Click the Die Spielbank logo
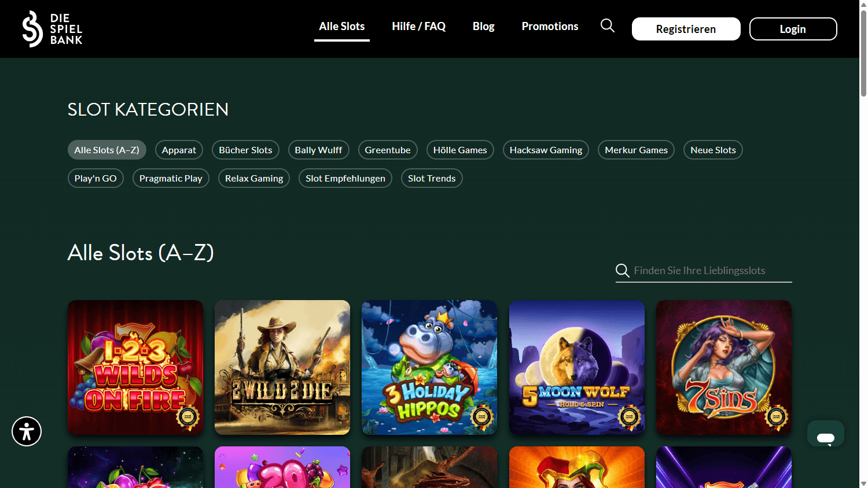 point(52,29)
